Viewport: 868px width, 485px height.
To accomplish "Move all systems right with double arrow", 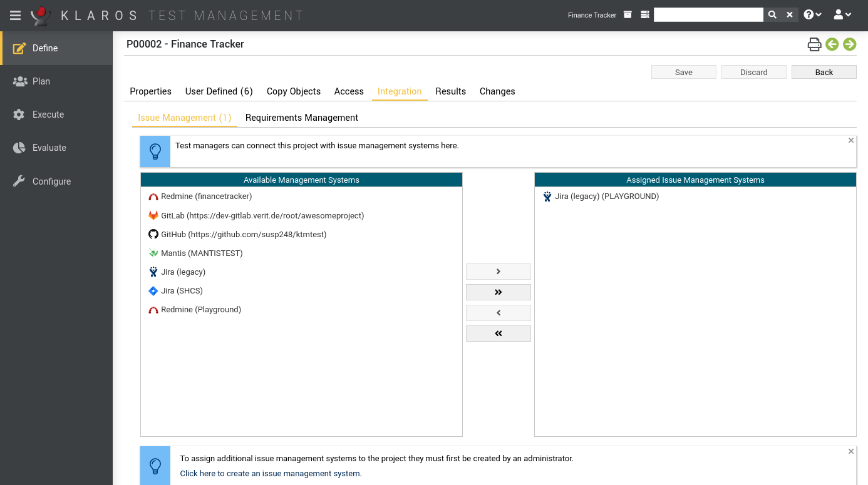I will (x=498, y=292).
